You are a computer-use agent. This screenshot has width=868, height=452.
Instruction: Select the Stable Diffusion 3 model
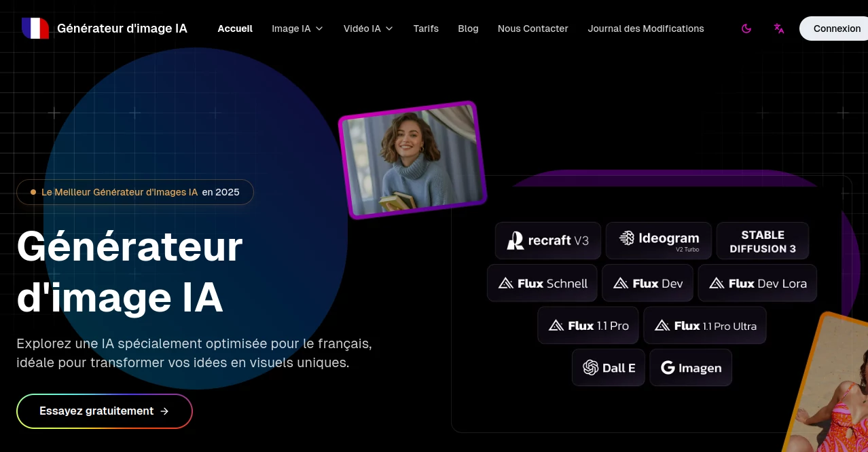coord(762,241)
